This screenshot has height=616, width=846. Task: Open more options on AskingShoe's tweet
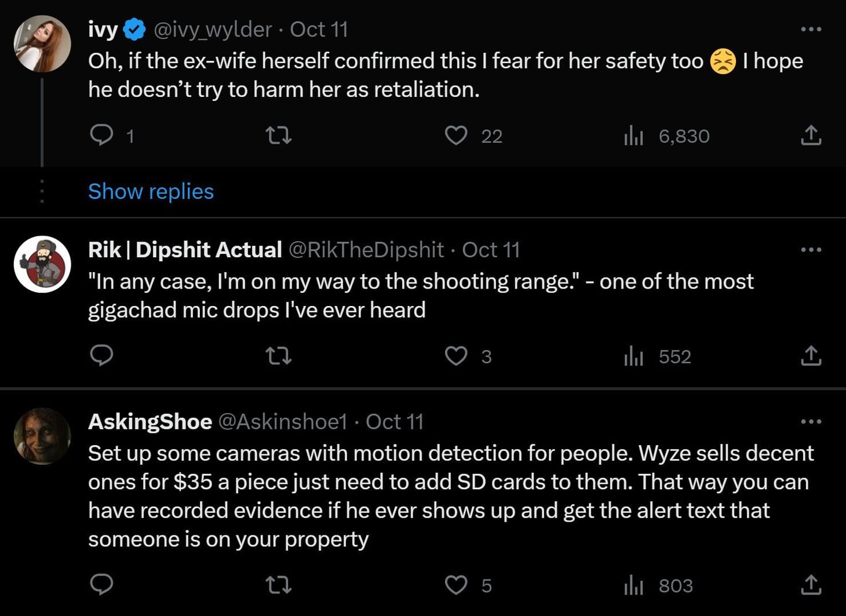pyautogui.click(x=811, y=421)
